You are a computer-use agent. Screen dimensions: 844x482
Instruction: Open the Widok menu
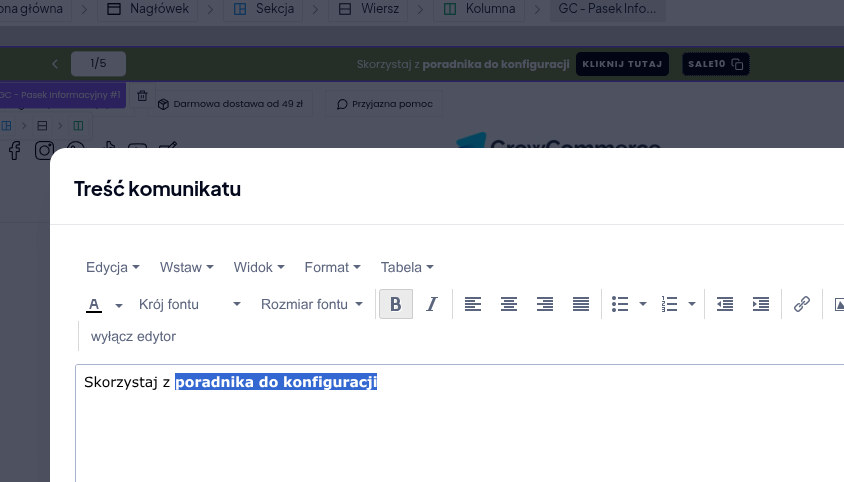259,267
